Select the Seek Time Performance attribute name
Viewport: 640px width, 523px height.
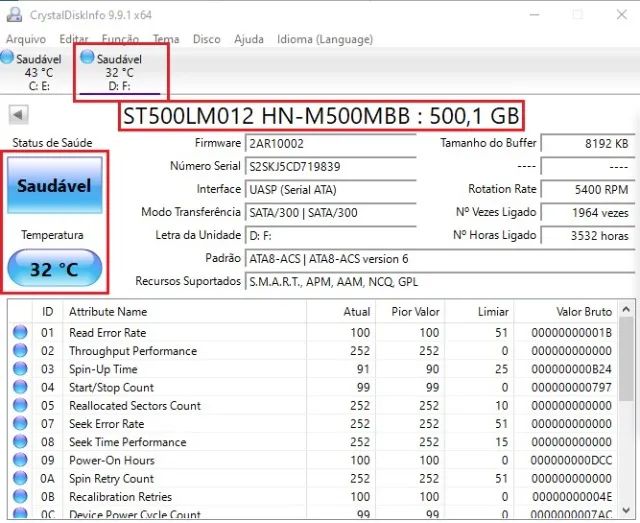[x=128, y=442]
